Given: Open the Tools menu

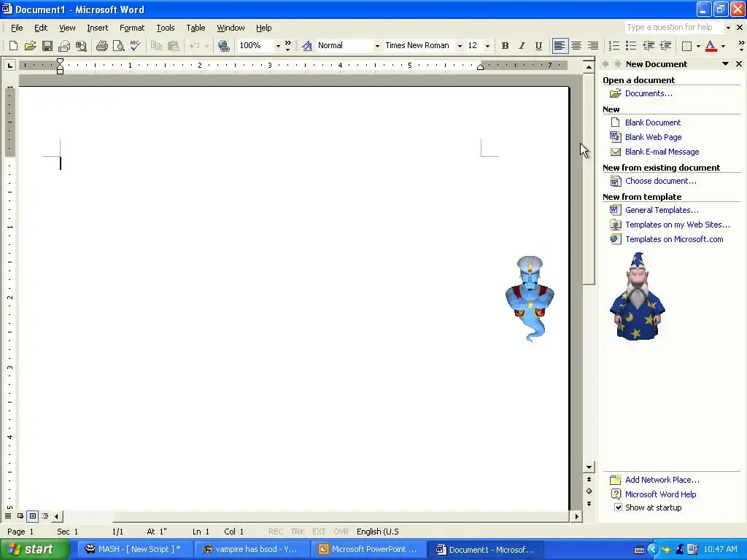Looking at the screenshot, I should click(x=166, y=28).
